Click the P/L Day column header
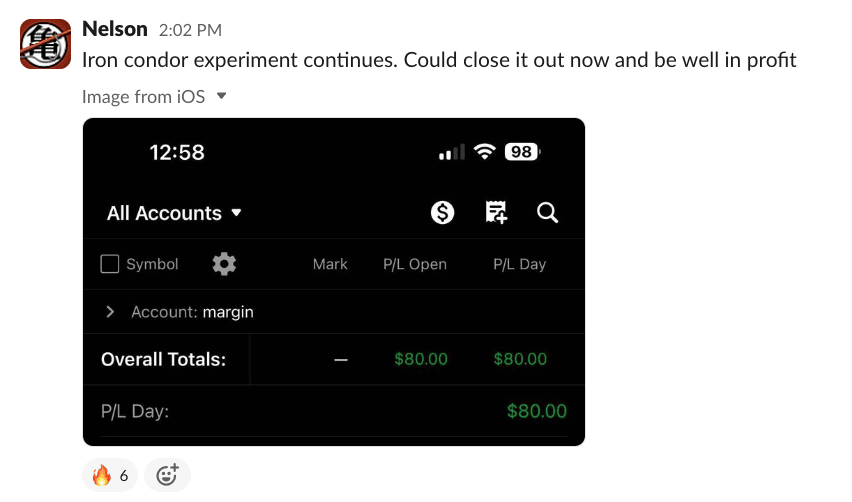The image size is (852, 502). [x=519, y=264]
